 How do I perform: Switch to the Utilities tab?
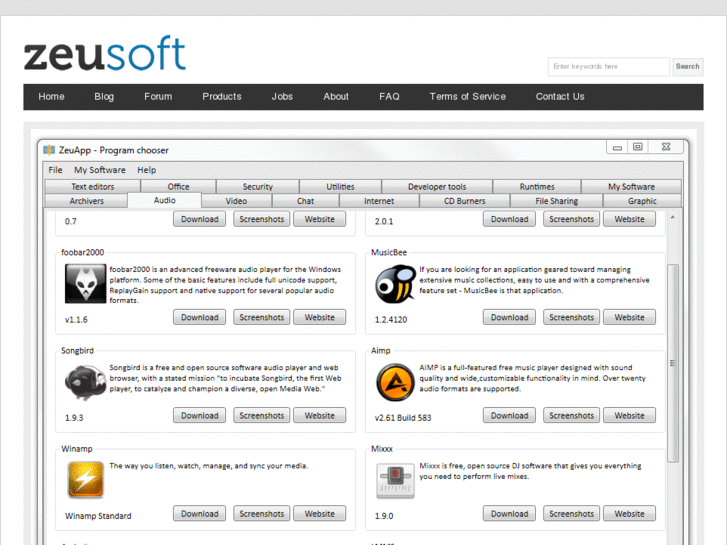(340, 186)
